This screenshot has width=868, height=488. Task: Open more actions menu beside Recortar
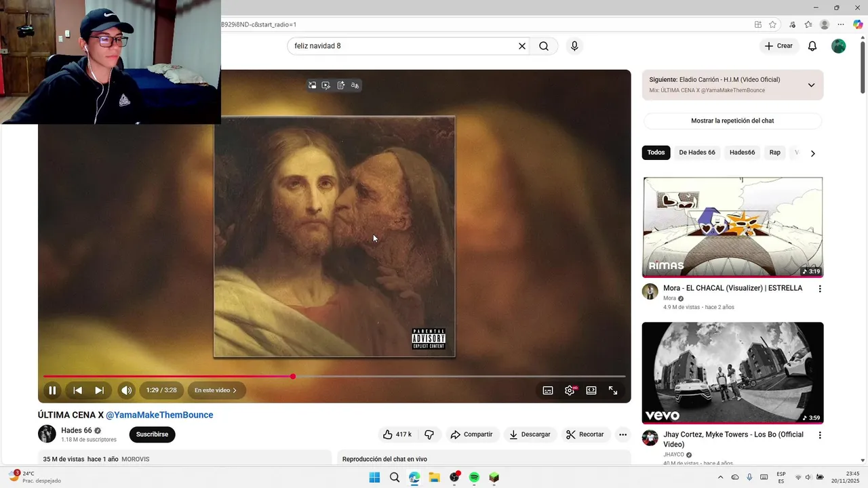tap(623, 434)
